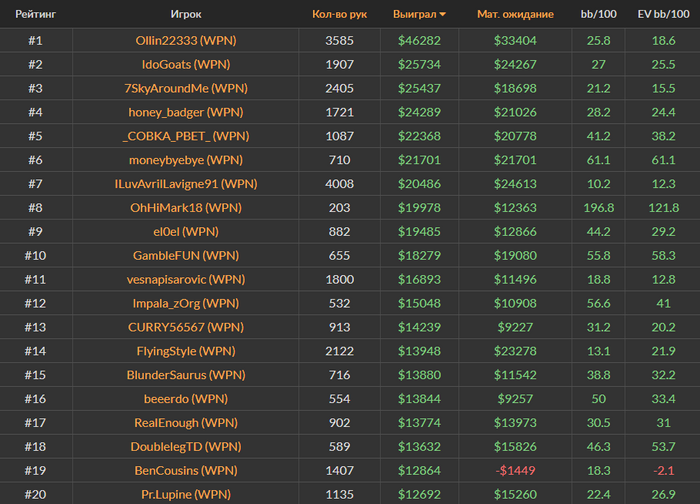Open player IdoGoats (WPN) profile
Viewport: 700px width, 504px height.
187,65
